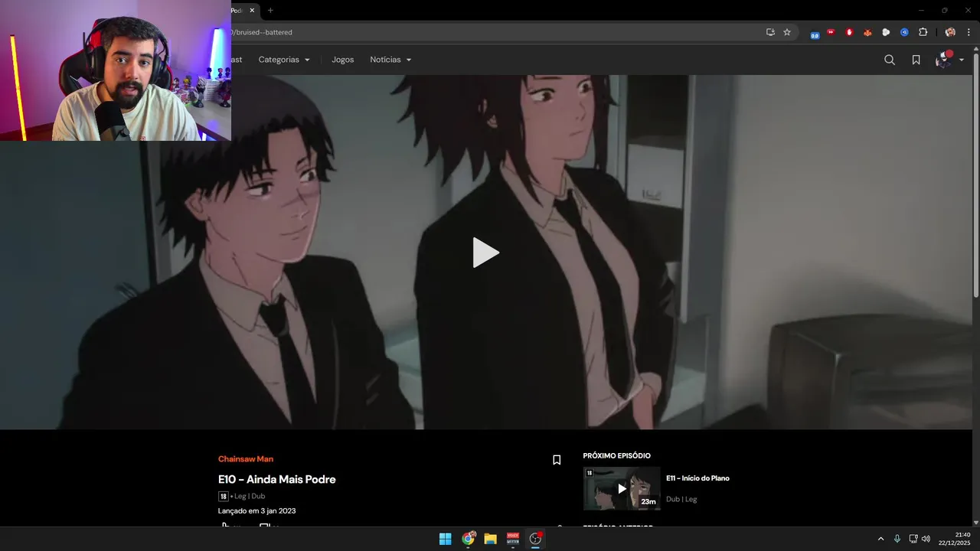Add episode E10 to watchlist bookmark
This screenshot has height=551, width=980.
pos(557,460)
